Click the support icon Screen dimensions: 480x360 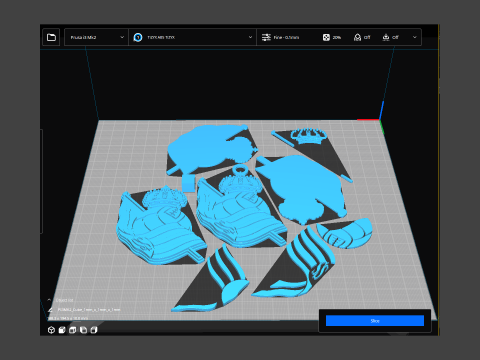(x=357, y=37)
